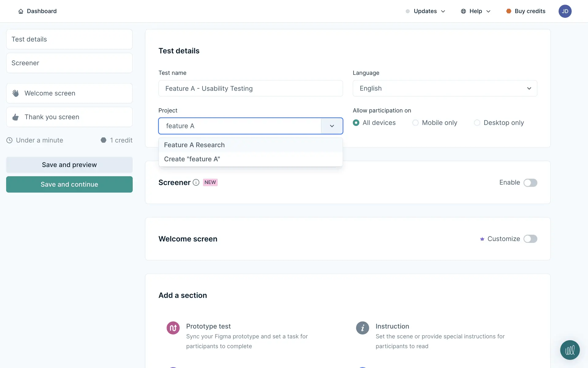Click Save and preview button
This screenshot has width=588, height=368.
pos(69,165)
